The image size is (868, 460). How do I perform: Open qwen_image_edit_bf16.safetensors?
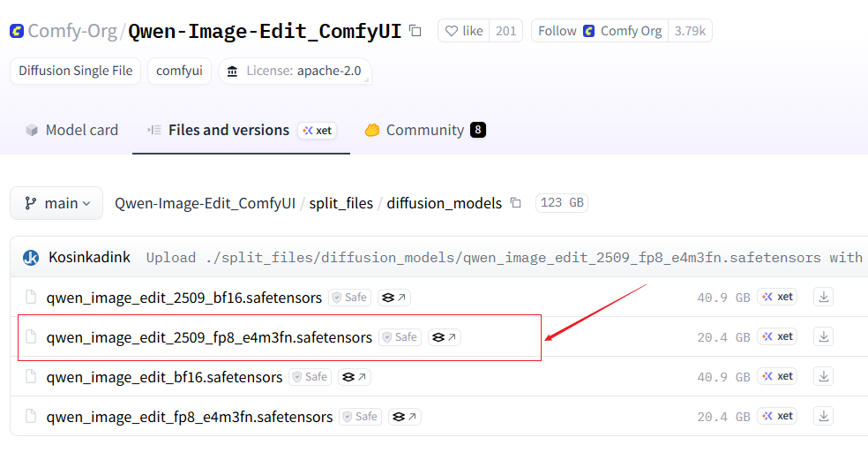click(x=164, y=377)
